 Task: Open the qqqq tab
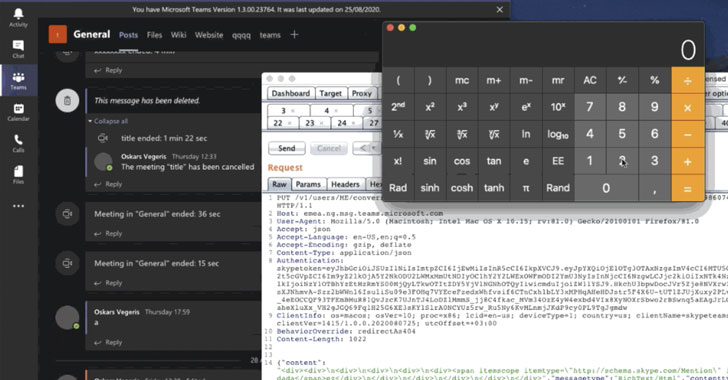(x=241, y=35)
